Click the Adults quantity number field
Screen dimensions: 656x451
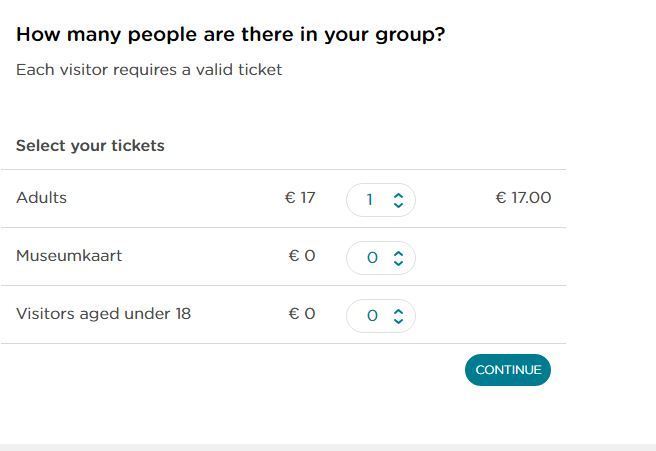pyautogui.click(x=370, y=200)
